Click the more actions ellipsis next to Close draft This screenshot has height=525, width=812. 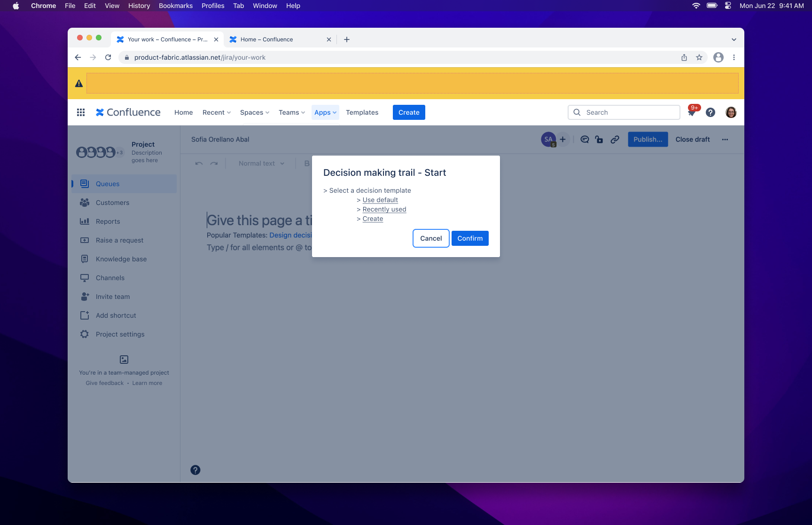point(725,140)
